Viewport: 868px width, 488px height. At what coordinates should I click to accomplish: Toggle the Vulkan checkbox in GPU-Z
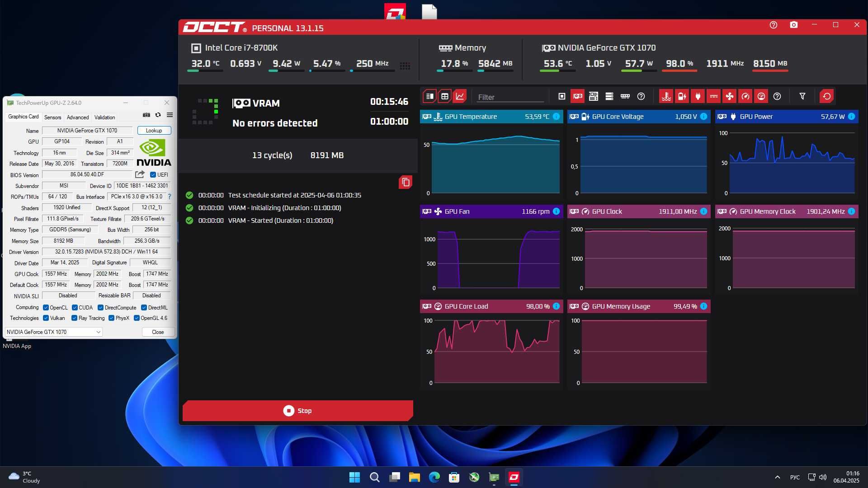pyautogui.click(x=46, y=318)
